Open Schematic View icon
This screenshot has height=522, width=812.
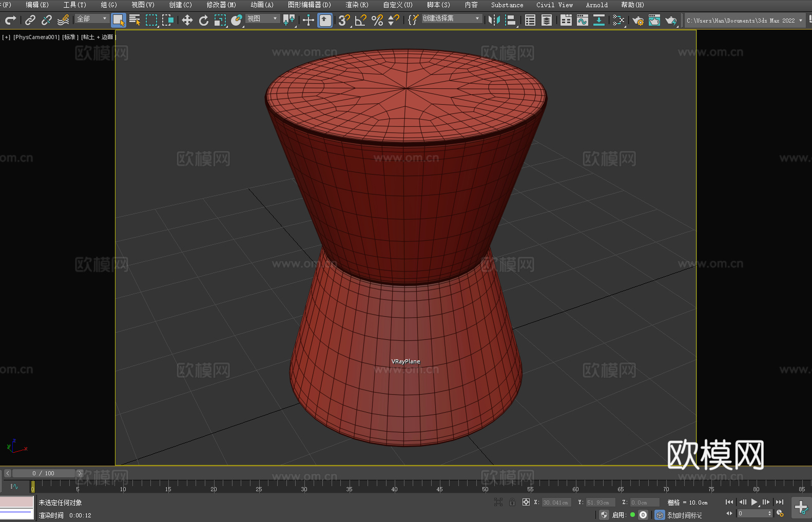pos(599,20)
